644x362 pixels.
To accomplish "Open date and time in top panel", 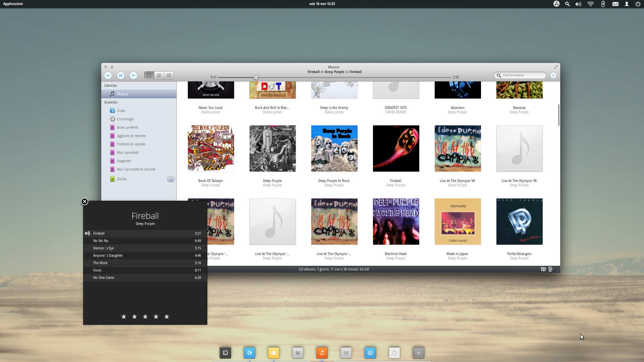I will pyautogui.click(x=322, y=4).
